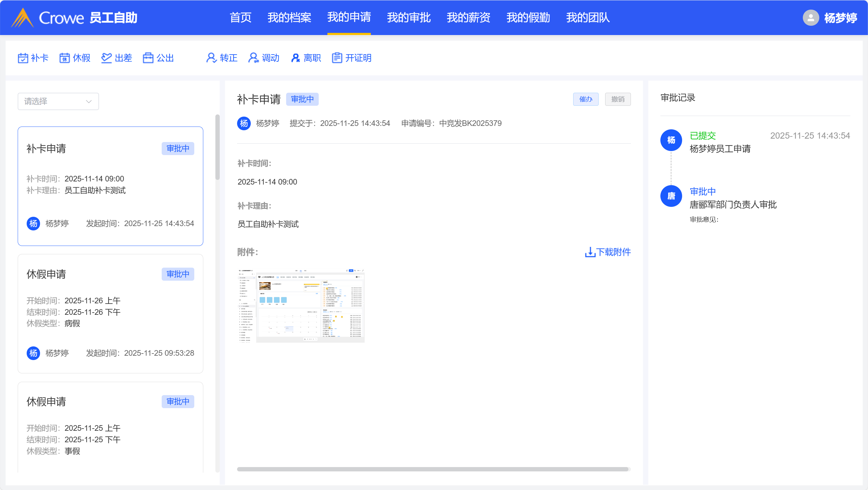Image resolution: width=868 pixels, height=490 pixels.
Task: Switch to 我的审批 tab
Action: 408,17
